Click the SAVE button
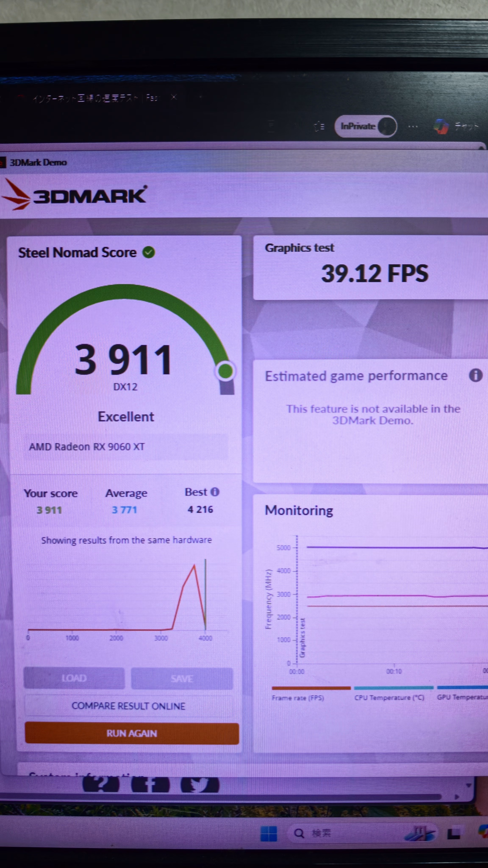The height and width of the screenshot is (868, 488). (182, 678)
